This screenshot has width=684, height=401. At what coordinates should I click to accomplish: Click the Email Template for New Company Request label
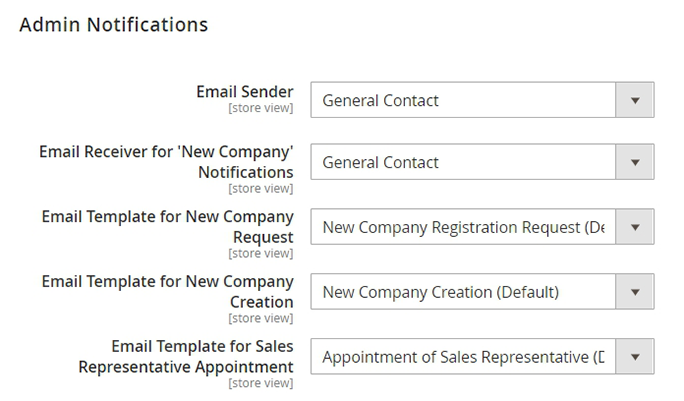[168, 227]
